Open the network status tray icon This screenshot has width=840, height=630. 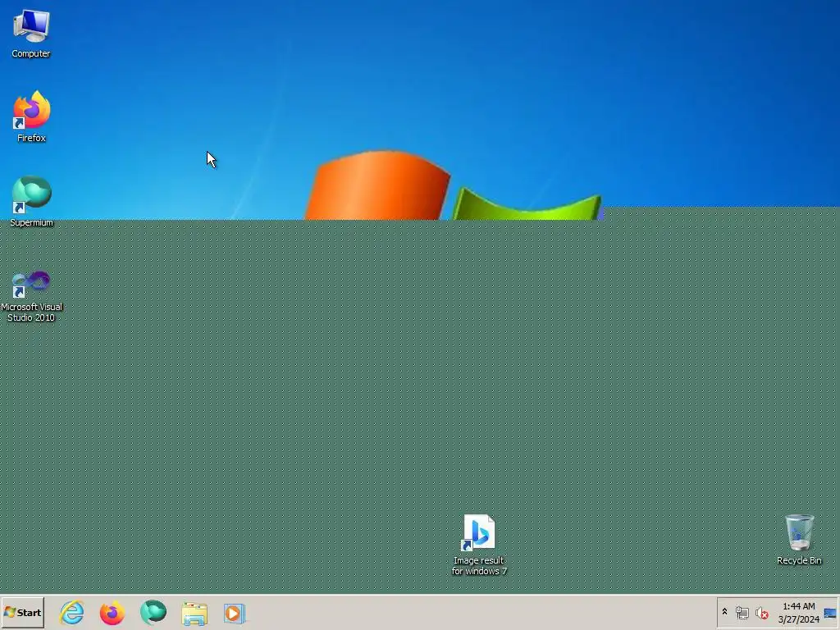pyautogui.click(x=742, y=613)
